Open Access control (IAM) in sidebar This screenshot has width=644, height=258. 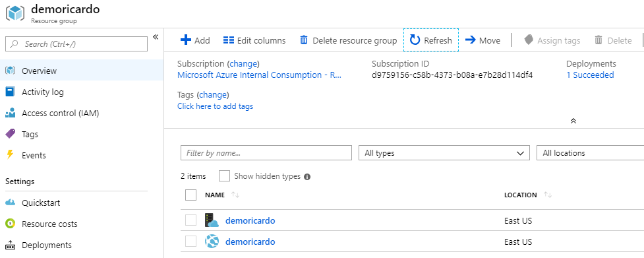pos(61,113)
